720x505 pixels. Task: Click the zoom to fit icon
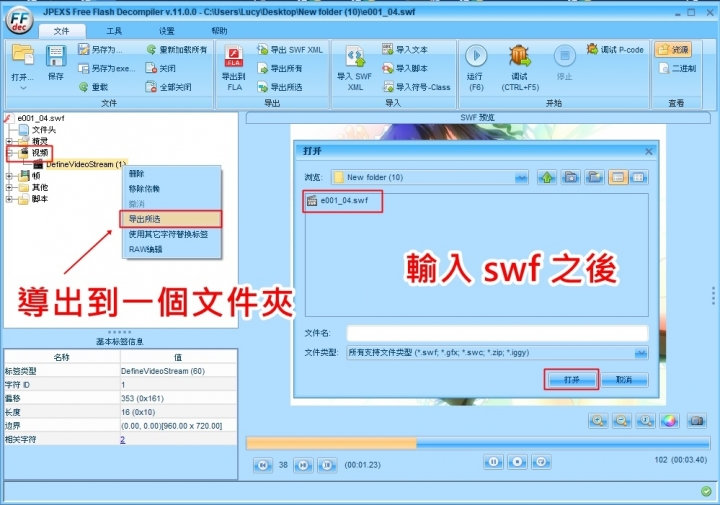[645, 421]
